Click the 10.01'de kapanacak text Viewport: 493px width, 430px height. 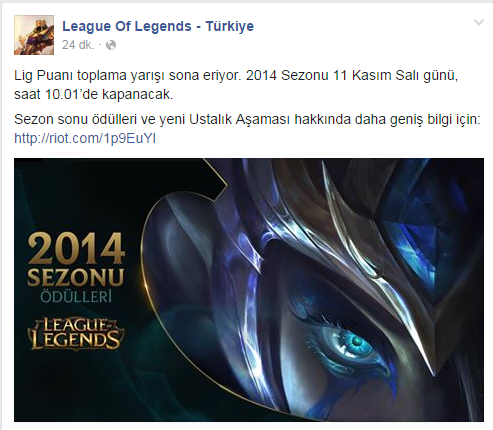(108, 95)
